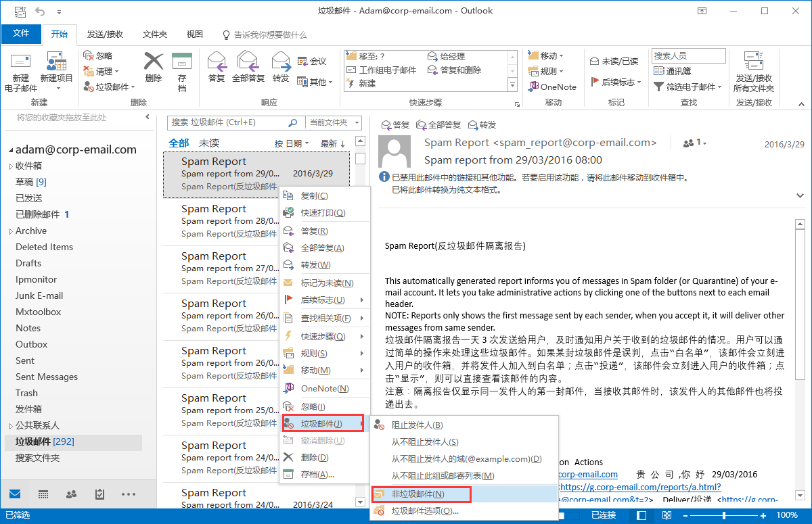
Task: Click the 删除 (Delete) X icon in ribbon
Action: point(154,64)
